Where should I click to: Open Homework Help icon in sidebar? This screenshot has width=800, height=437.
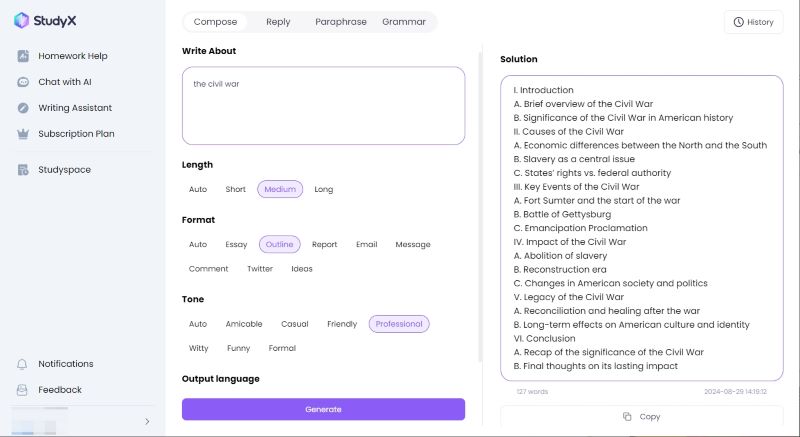tap(23, 56)
